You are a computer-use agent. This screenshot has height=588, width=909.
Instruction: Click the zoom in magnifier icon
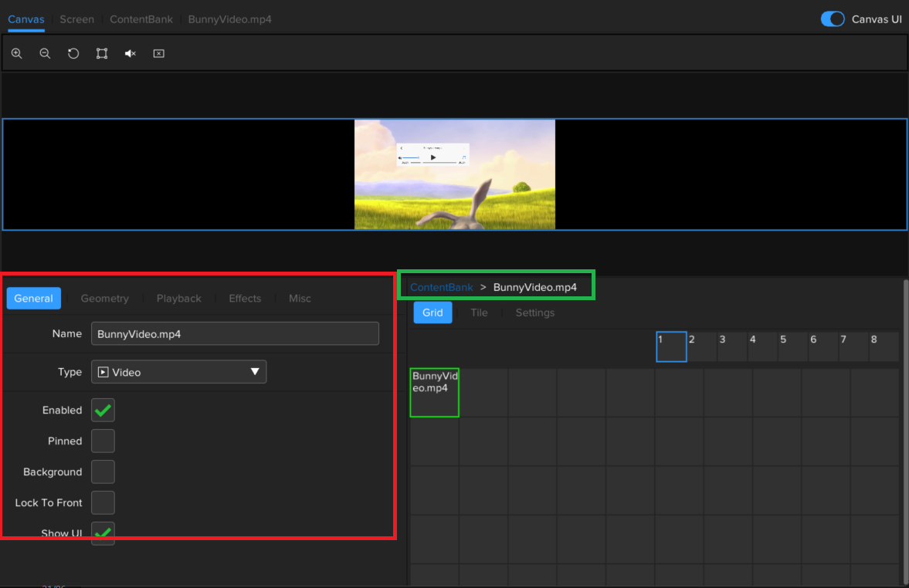point(16,54)
